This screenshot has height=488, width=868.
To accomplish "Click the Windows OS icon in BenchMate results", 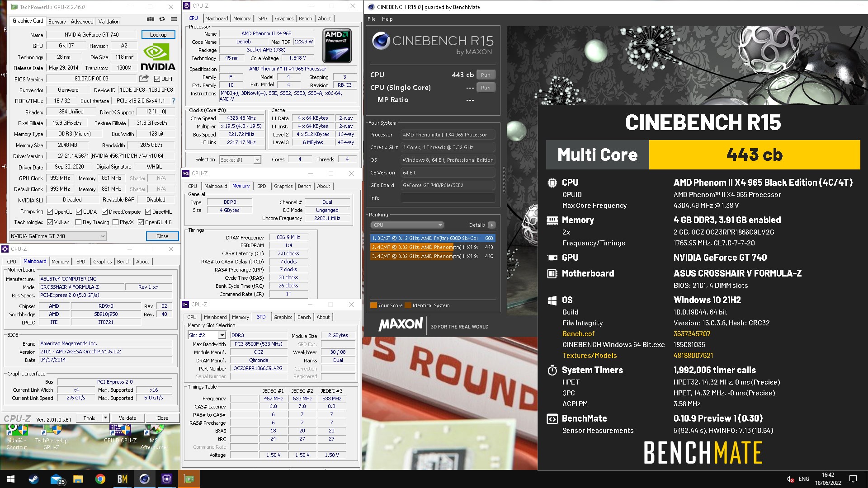I will [x=552, y=300].
